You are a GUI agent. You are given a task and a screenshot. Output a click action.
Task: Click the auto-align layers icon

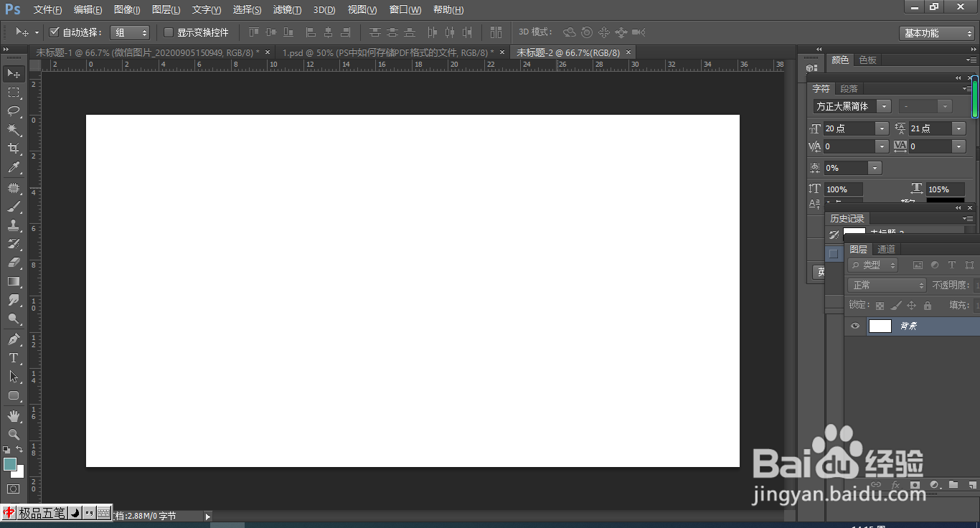click(496, 32)
